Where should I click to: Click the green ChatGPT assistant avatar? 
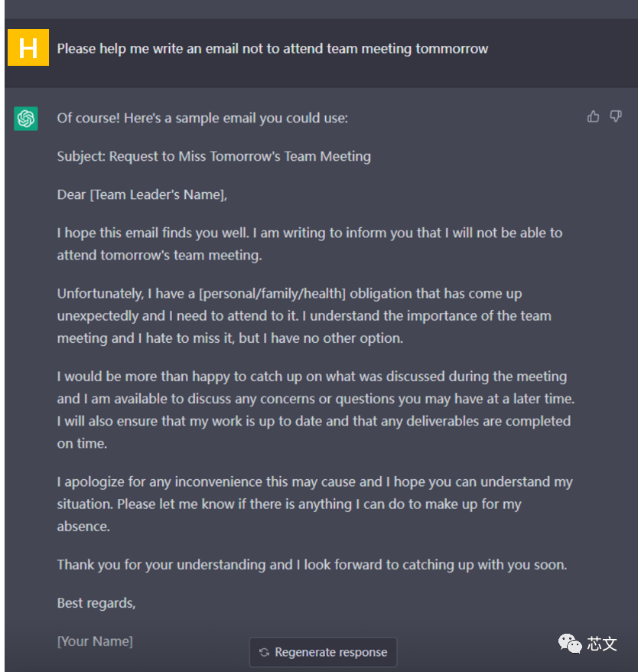click(26, 118)
